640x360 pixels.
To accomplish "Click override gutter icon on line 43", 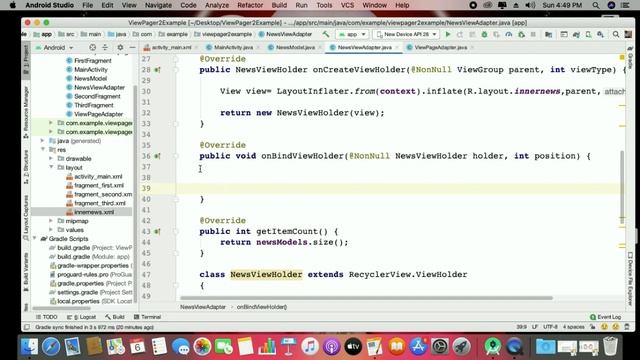I will [157, 231].
